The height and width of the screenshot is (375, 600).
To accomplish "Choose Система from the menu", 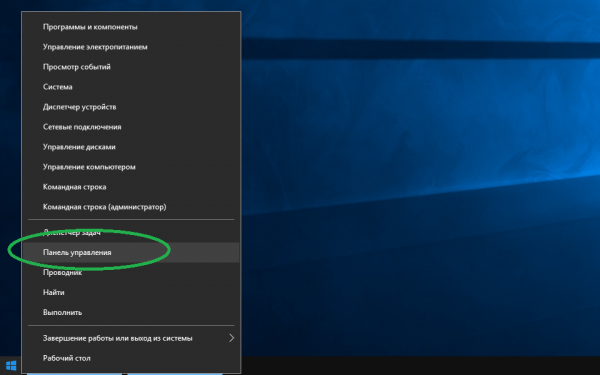I will 131,87.
